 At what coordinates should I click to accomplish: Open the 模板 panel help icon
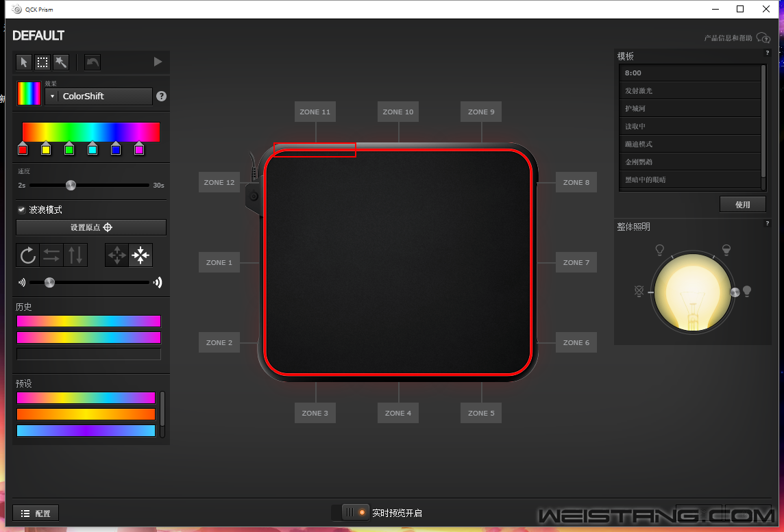tap(768, 53)
